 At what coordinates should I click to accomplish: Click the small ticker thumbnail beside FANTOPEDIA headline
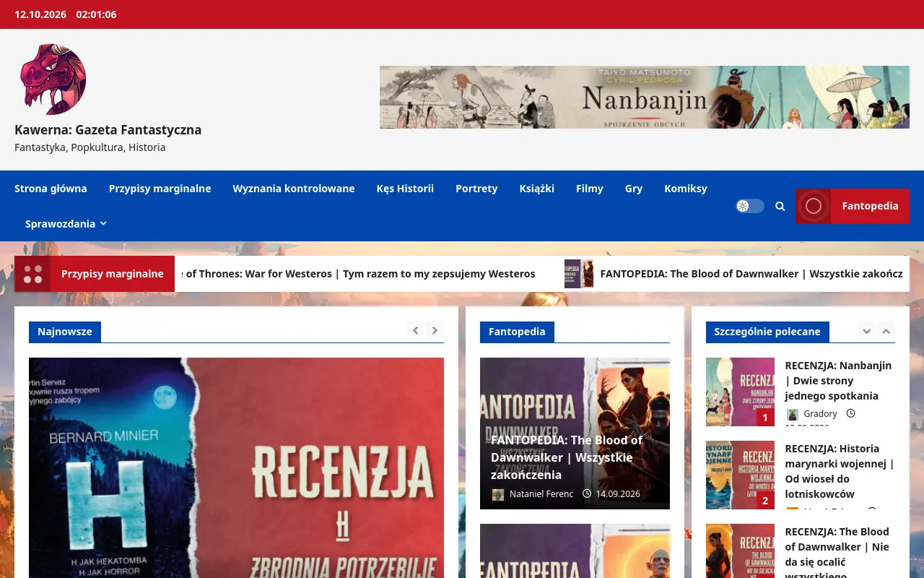(x=579, y=274)
